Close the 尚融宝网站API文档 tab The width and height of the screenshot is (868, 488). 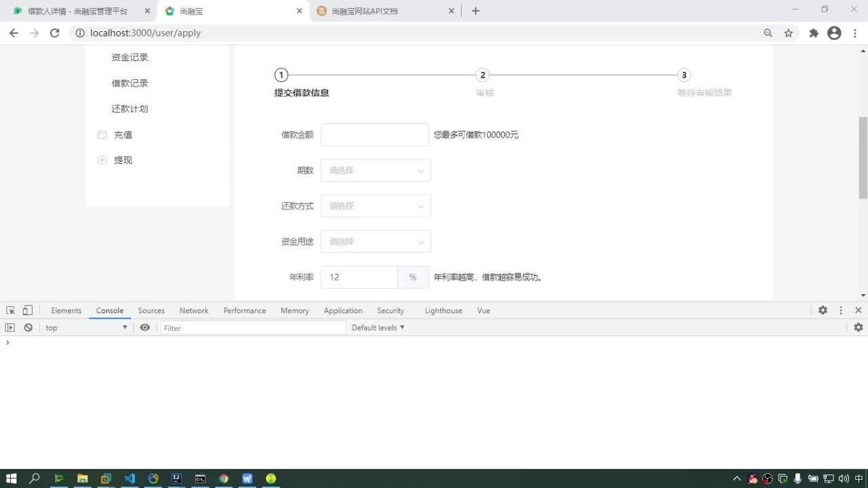point(452,11)
